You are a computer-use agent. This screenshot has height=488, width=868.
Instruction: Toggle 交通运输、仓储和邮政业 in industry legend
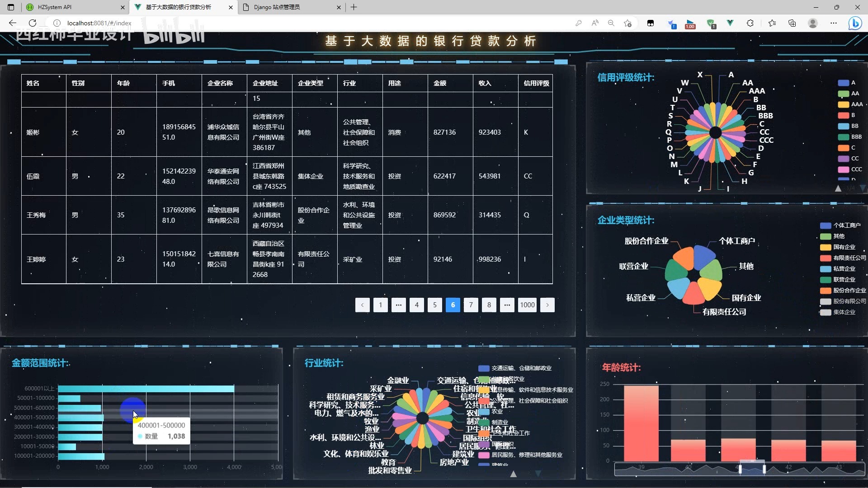tap(517, 368)
